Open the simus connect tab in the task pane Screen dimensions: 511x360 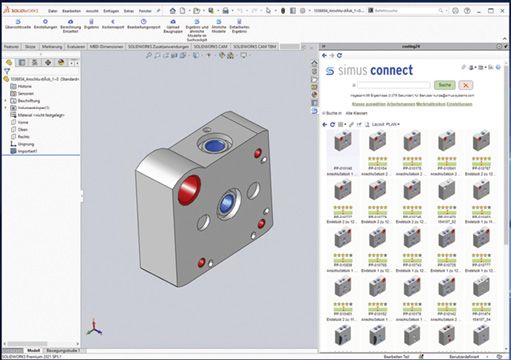point(314,111)
